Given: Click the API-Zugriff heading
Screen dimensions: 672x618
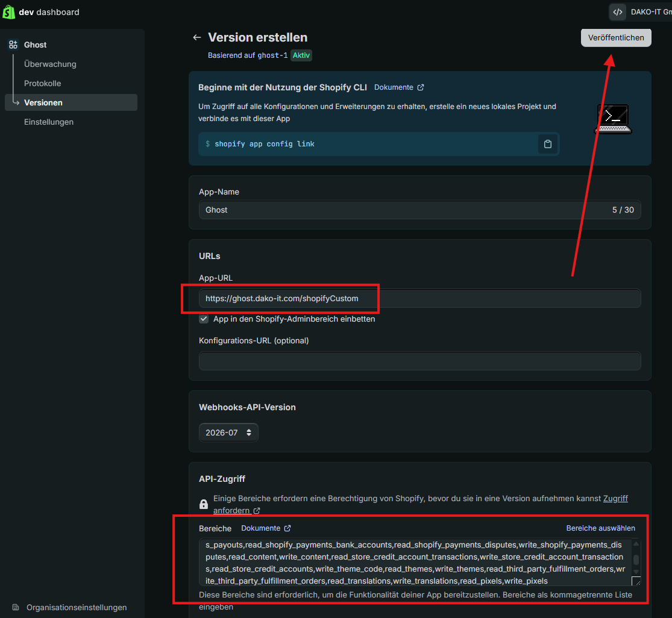Looking at the screenshot, I should pos(222,479).
